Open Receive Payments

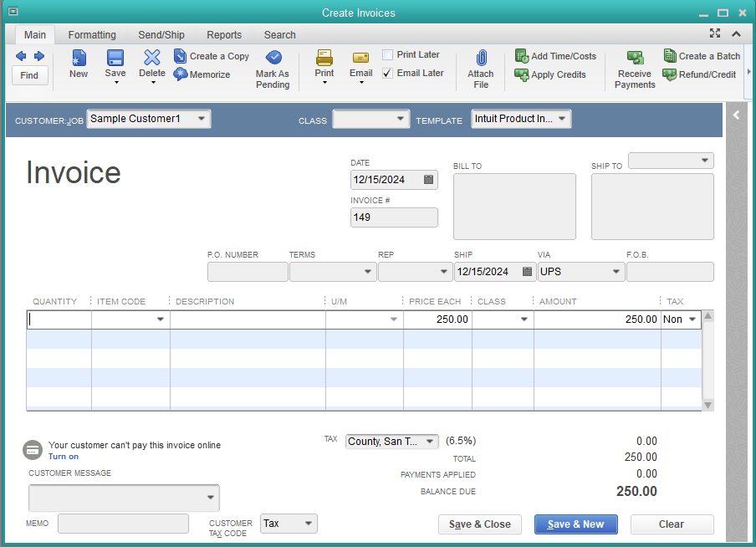635,70
